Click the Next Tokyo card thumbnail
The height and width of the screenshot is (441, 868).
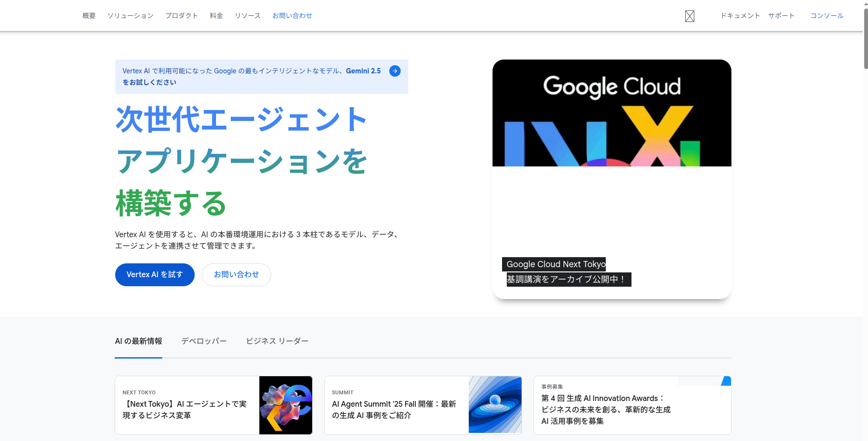286,405
